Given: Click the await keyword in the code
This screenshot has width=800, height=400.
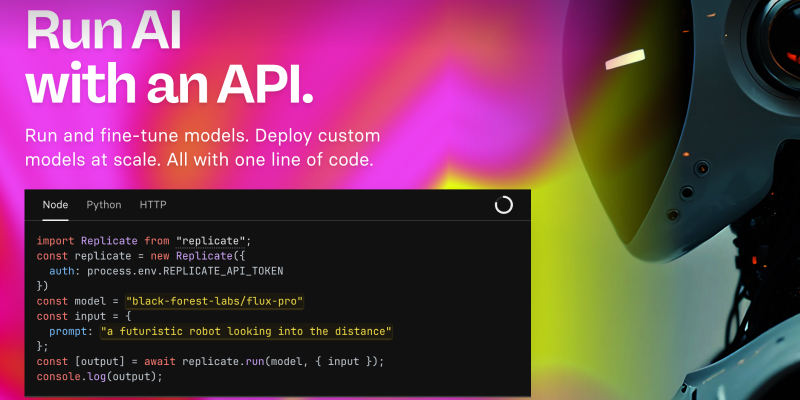Looking at the screenshot, I should click(x=160, y=362).
